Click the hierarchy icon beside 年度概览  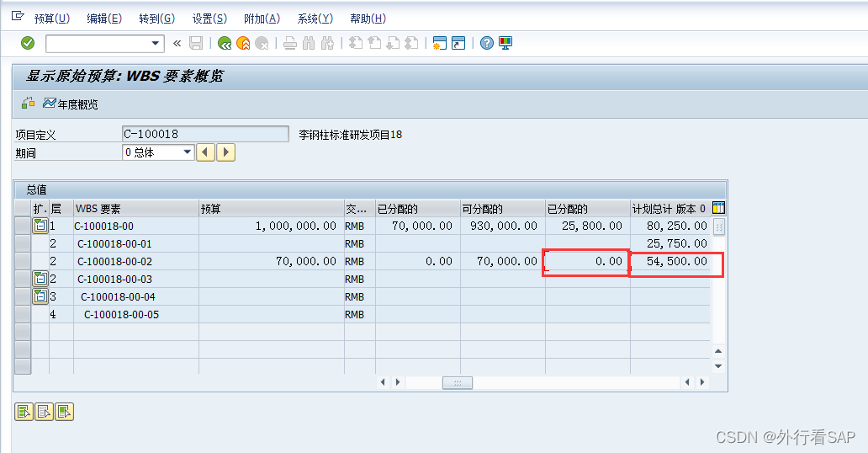[x=29, y=104]
